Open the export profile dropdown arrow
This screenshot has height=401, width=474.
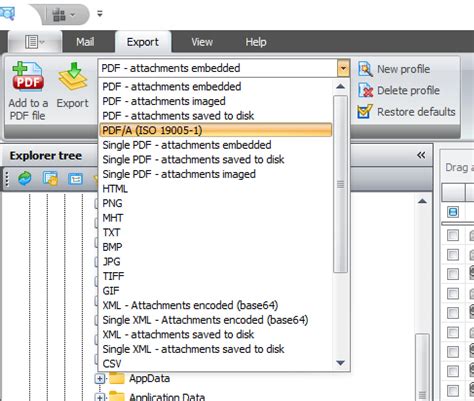click(343, 68)
